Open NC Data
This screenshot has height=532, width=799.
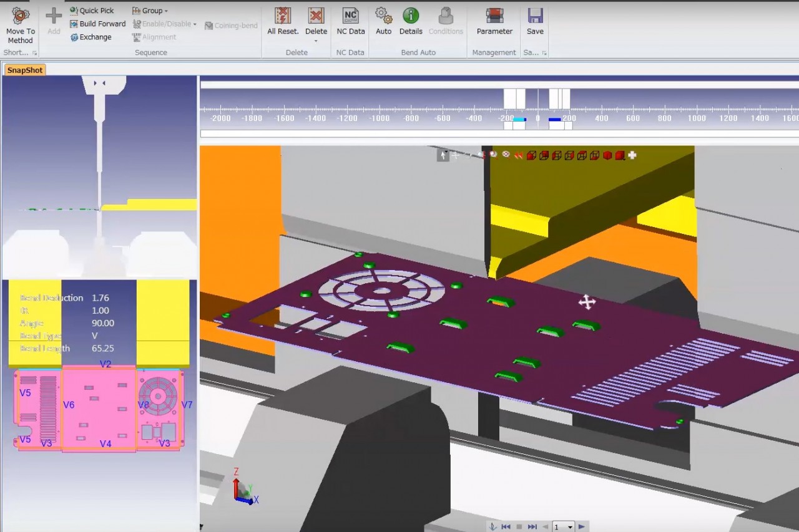351,21
